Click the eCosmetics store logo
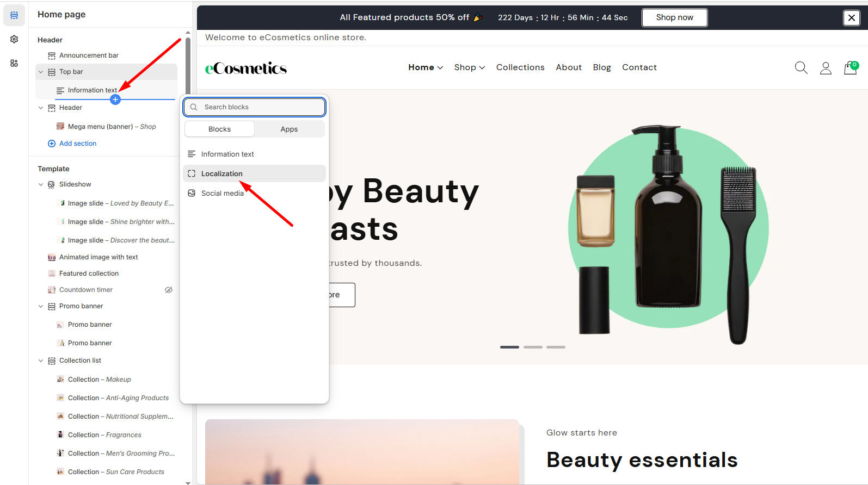This screenshot has height=485, width=868. (246, 68)
